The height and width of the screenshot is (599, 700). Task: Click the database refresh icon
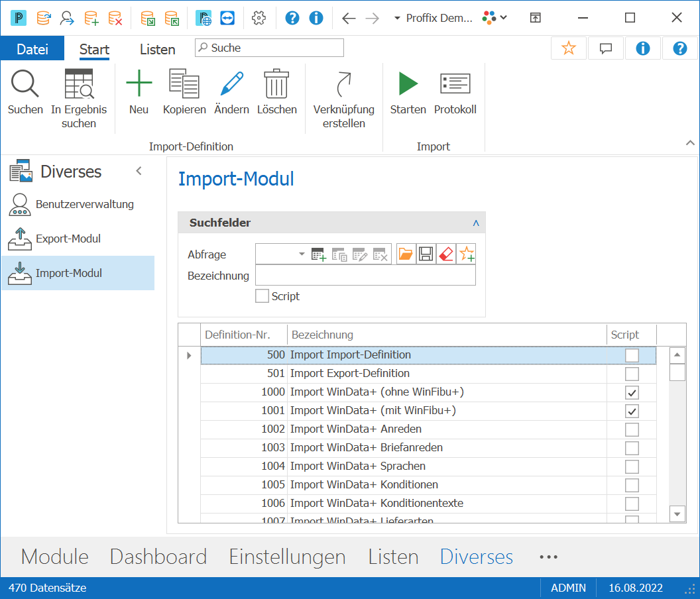click(43, 18)
